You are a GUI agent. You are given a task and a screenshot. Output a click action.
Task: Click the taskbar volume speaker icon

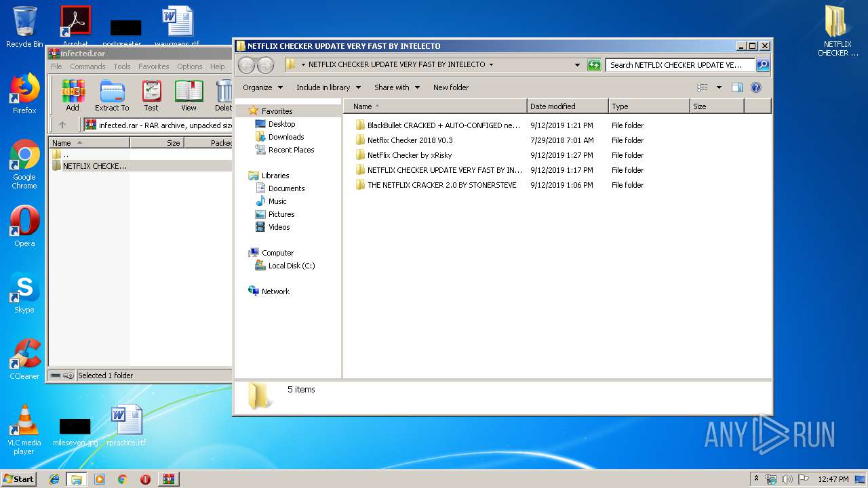point(787,479)
